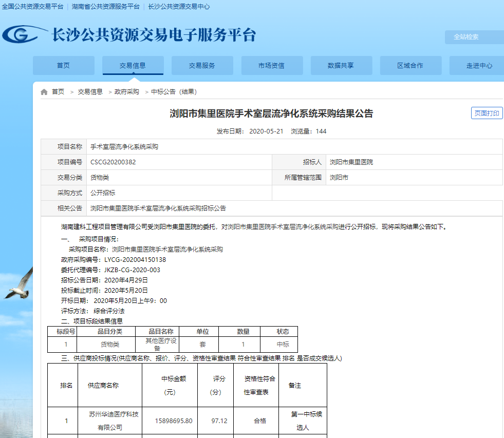Click 招标公告日期 2020年4月29日 line
504x438 pixels.
104,280
